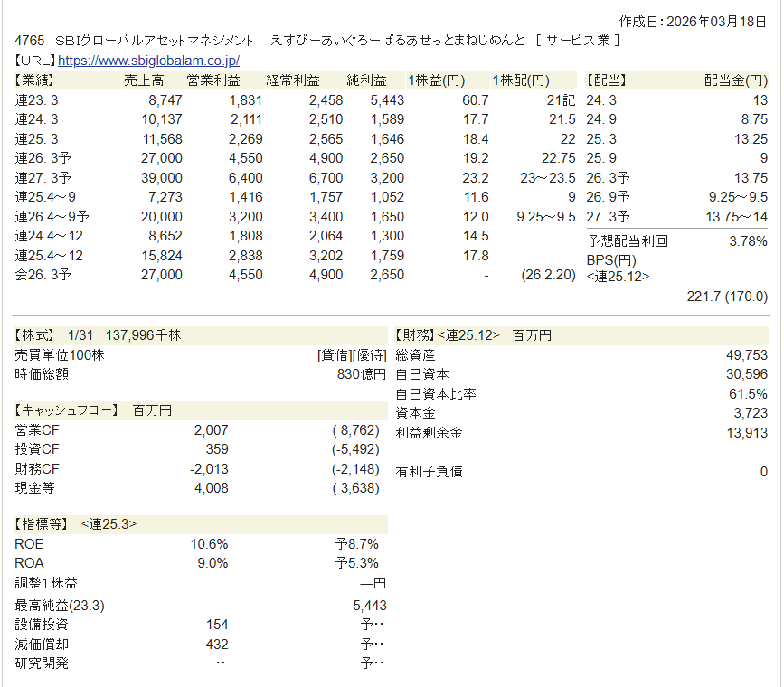Click the 作成日 2026年03月18日 date text
784x687 pixels.
pos(693,22)
